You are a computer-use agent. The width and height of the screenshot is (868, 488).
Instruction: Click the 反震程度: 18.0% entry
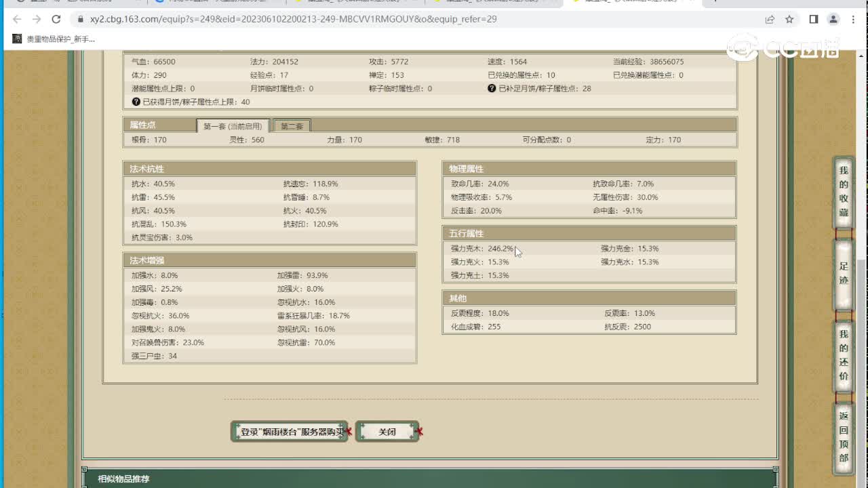480,313
